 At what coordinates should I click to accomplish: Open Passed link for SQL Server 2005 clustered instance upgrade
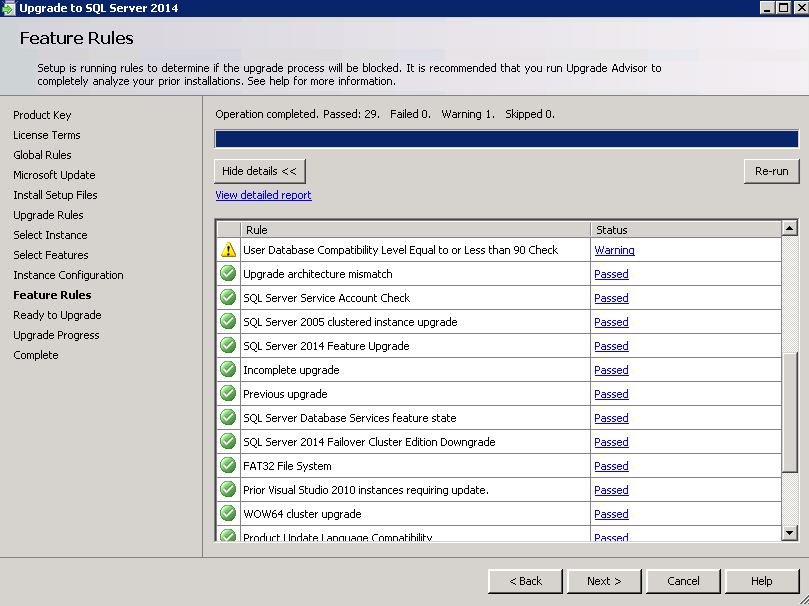[x=611, y=322]
